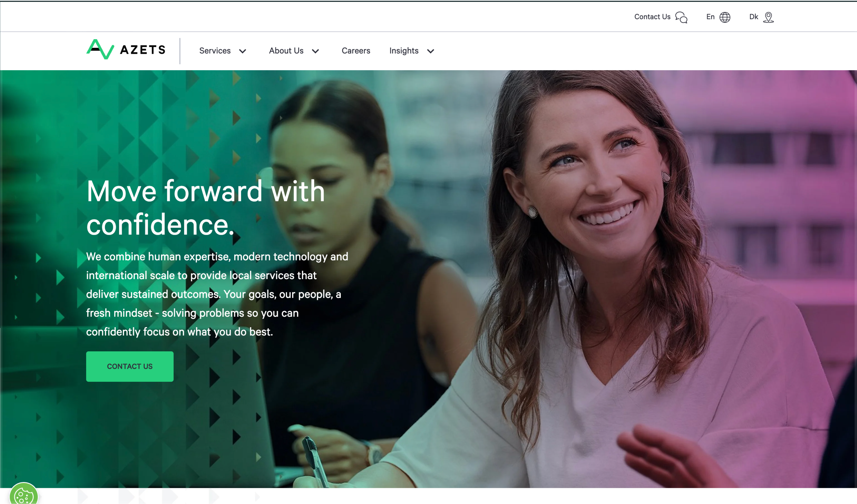Open the cookie settings icon
The image size is (857, 504).
coord(23,494)
